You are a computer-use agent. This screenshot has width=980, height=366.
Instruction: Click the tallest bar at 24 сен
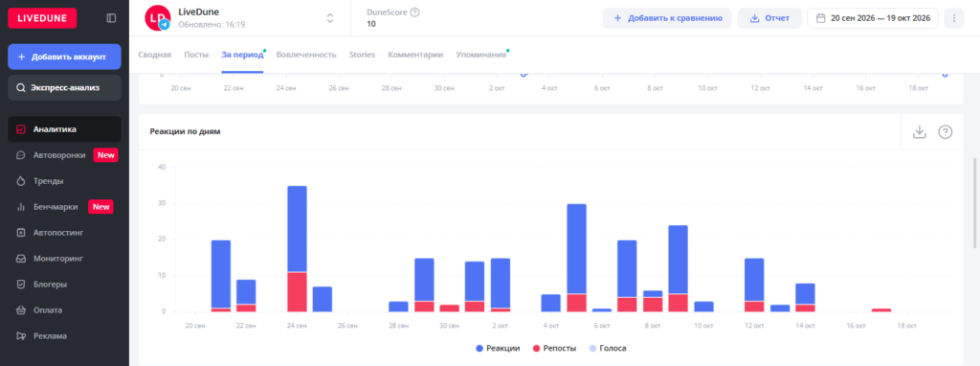(297, 249)
